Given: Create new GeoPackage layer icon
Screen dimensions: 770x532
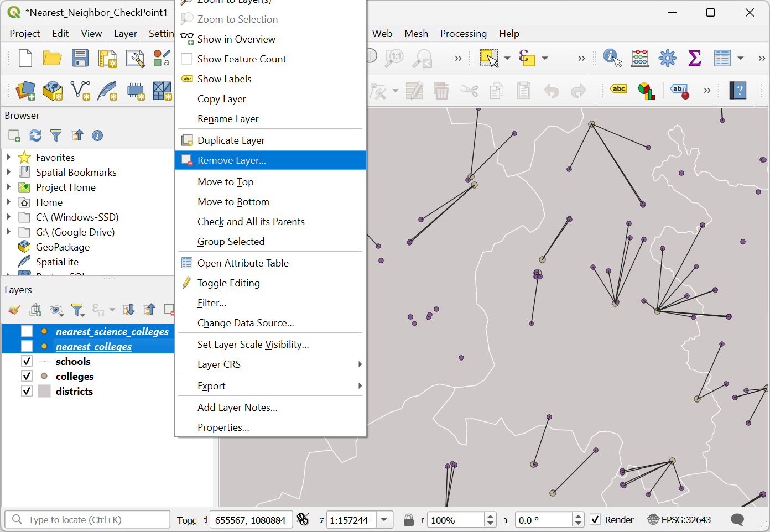Looking at the screenshot, I should [53, 91].
